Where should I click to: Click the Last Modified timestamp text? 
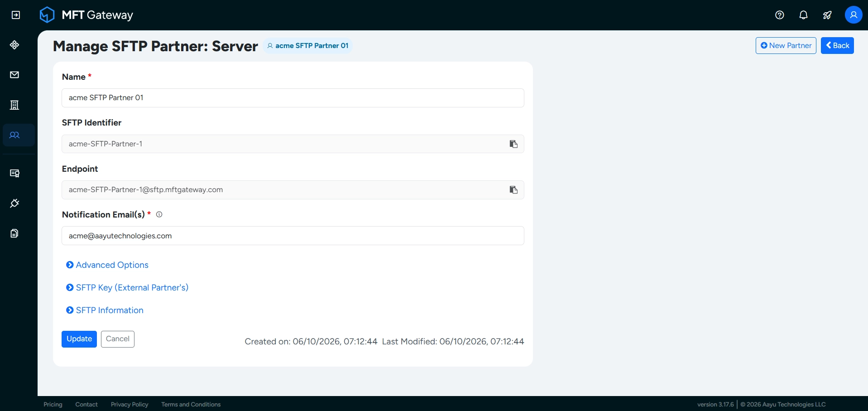[453, 342]
